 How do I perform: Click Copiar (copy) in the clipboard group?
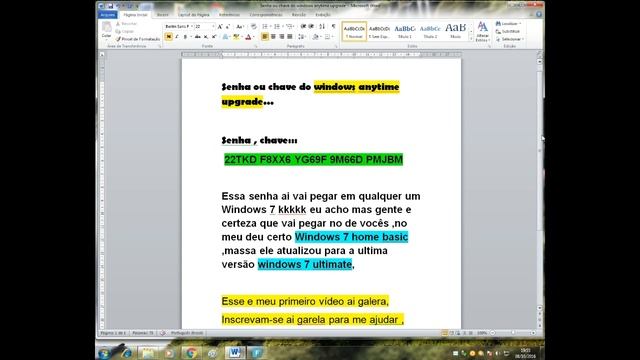(x=125, y=31)
